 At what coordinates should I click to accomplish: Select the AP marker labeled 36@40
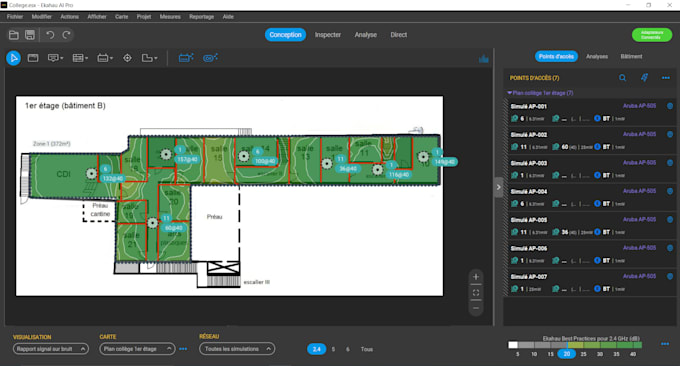point(327,164)
